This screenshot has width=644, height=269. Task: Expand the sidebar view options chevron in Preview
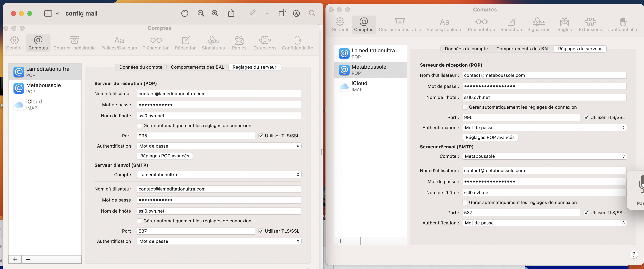click(x=57, y=13)
